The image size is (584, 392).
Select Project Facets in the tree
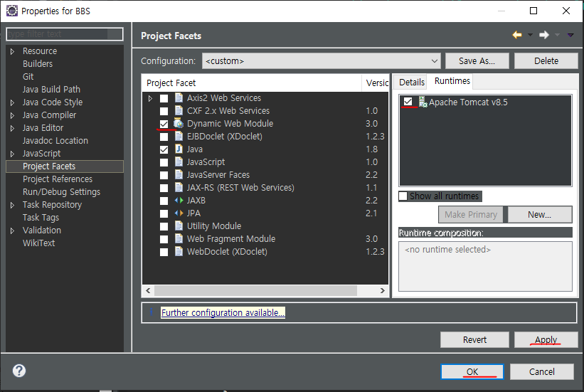(65, 166)
